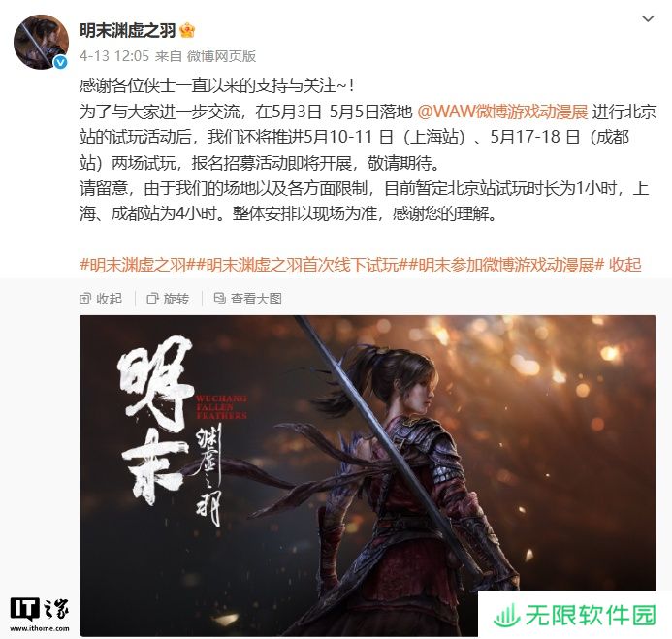
Task: Click the 微博网页版 source link
Action: coord(221,56)
